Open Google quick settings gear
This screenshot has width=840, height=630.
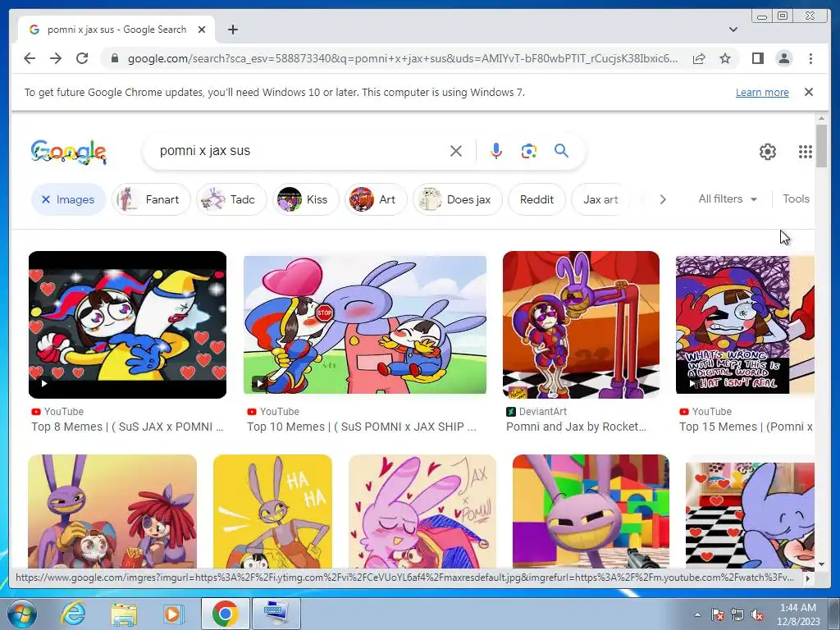(x=768, y=152)
